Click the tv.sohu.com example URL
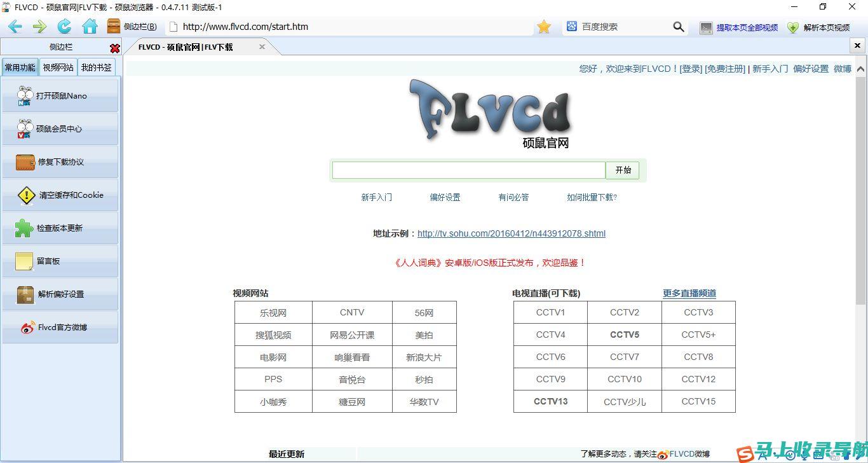The image size is (868, 463). pyautogui.click(x=512, y=233)
